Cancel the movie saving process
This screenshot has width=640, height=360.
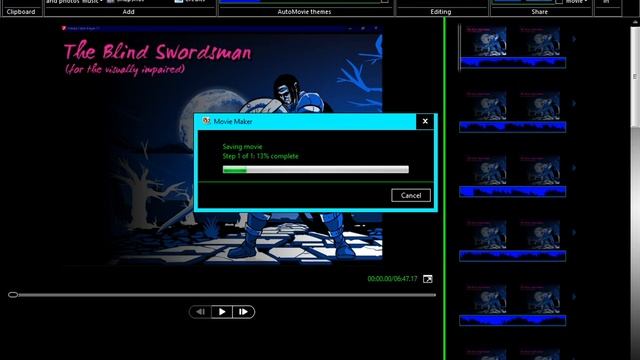click(411, 196)
